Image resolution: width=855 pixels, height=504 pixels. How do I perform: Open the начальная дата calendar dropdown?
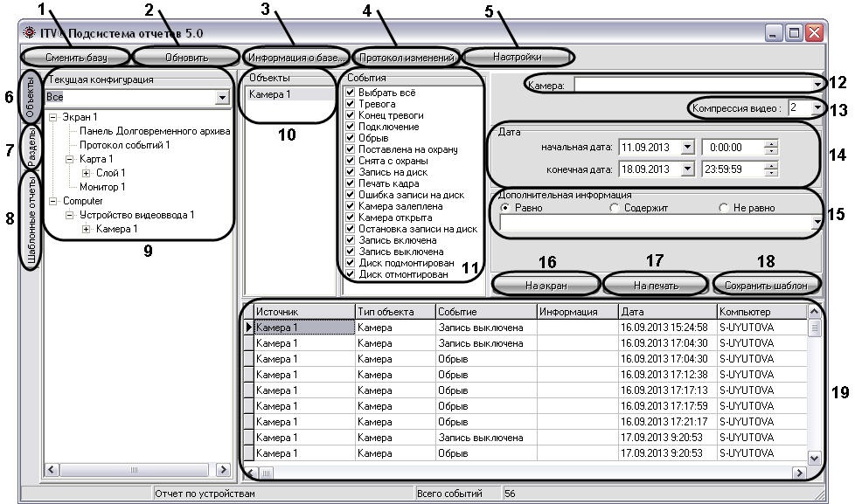pyautogui.click(x=686, y=147)
